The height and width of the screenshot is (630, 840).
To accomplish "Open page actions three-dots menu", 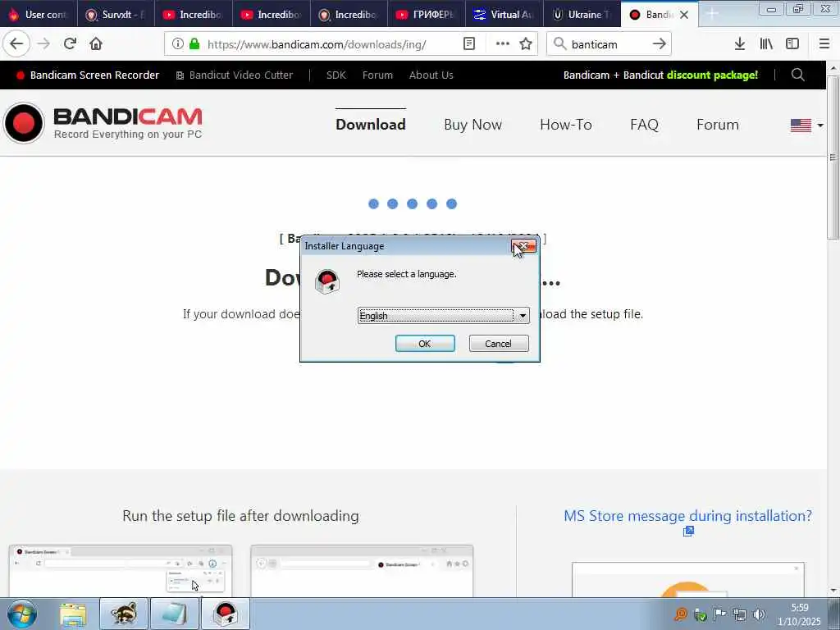I will click(503, 44).
